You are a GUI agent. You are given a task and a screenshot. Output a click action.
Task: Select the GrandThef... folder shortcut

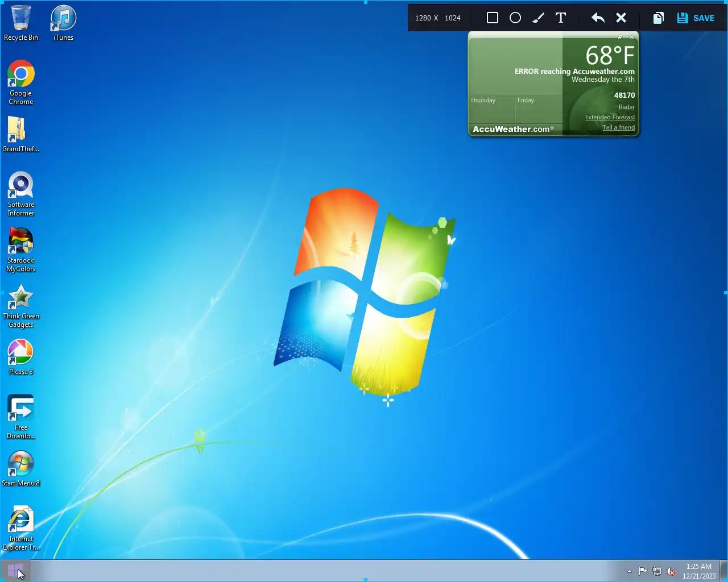click(x=21, y=135)
